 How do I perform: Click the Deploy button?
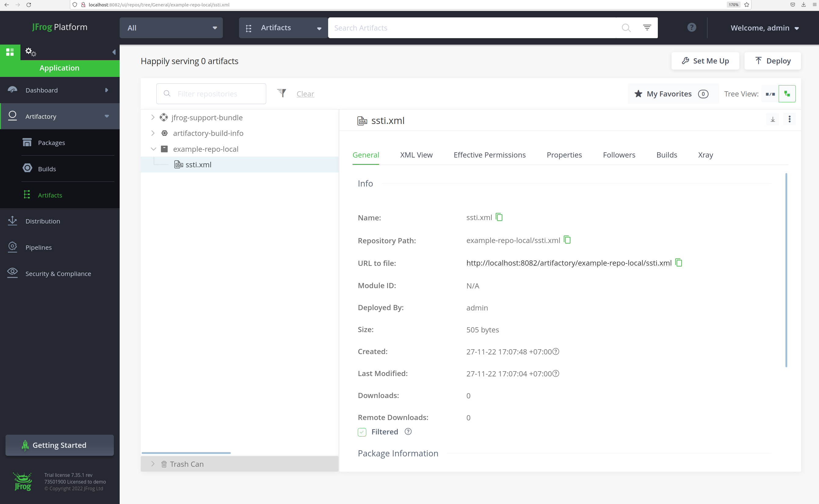(x=772, y=61)
